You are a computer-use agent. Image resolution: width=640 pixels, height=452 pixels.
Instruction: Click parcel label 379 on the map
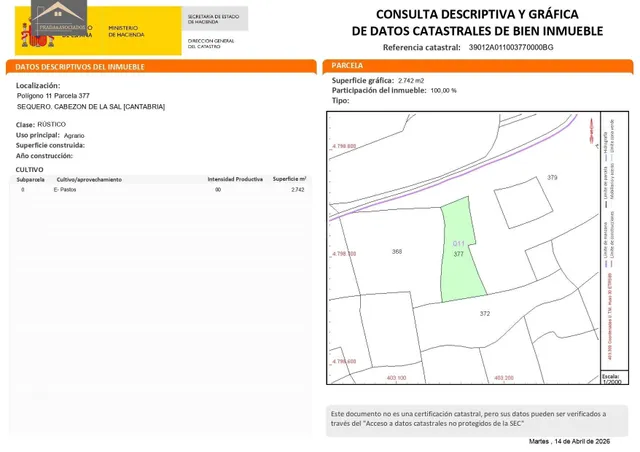[x=552, y=178]
